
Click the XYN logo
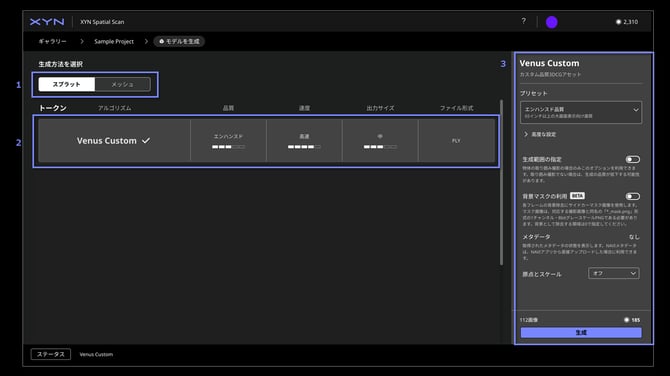click(47, 22)
